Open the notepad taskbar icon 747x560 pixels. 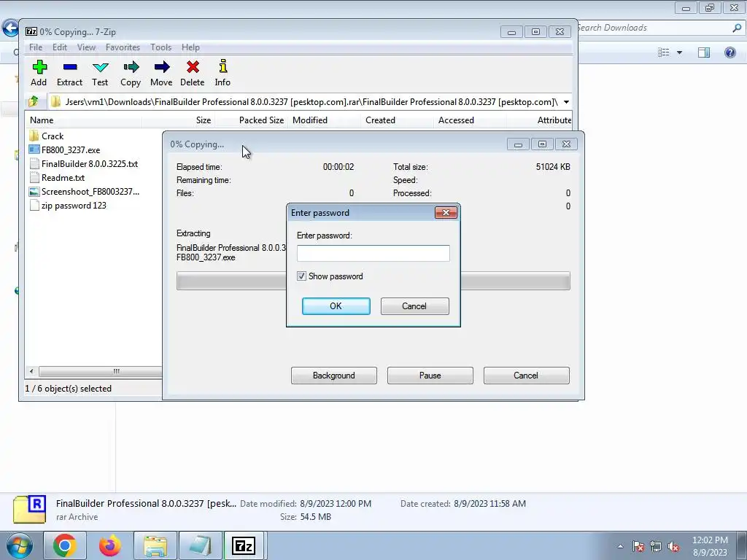(x=200, y=545)
